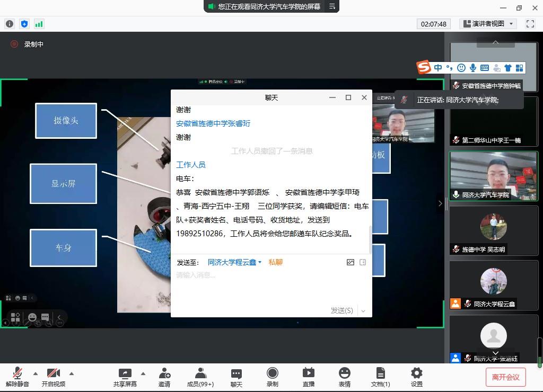Screen dimensions: 543x392
Task: Expand the Send (发送) options arrow
Action: [x=363, y=311]
